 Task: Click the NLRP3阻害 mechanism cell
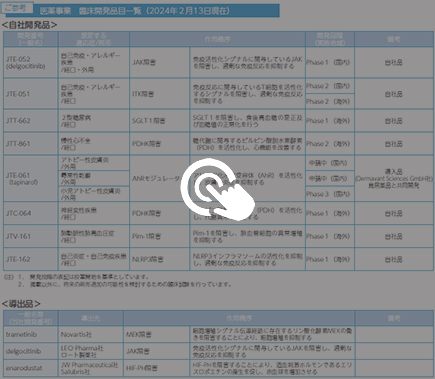pyautogui.click(x=160, y=259)
